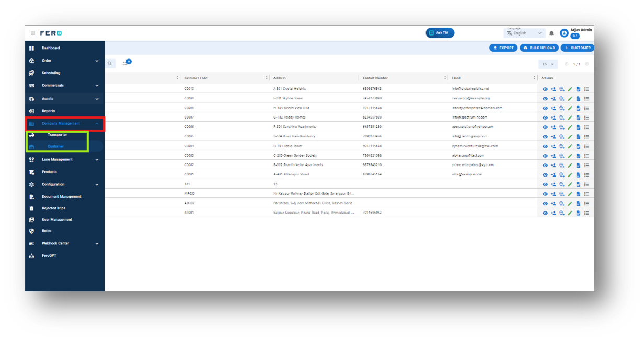Image resolution: width=644 pixels, height=341 pixels.
Task: Open the notifications bell
Action: (x=551, y=33)
